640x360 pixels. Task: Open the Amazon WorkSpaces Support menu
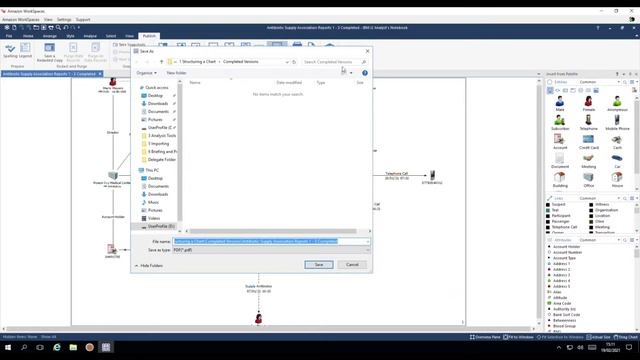(x=83, y=20)
